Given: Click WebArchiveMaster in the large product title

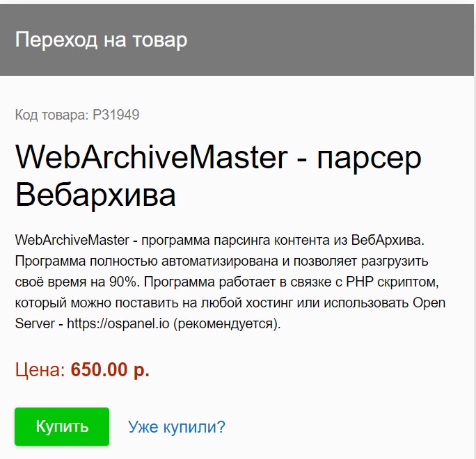Looking at the screenshot, I should pos(150,158).
